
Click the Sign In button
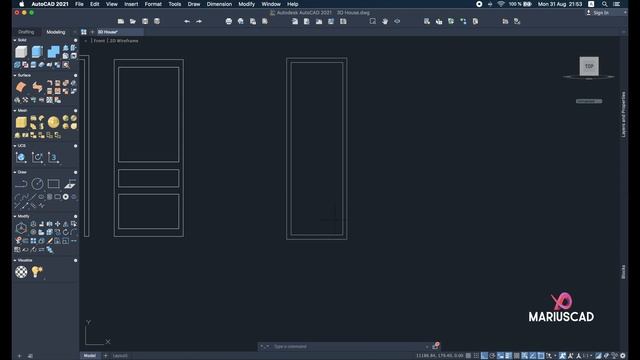[x=598, y=13]
